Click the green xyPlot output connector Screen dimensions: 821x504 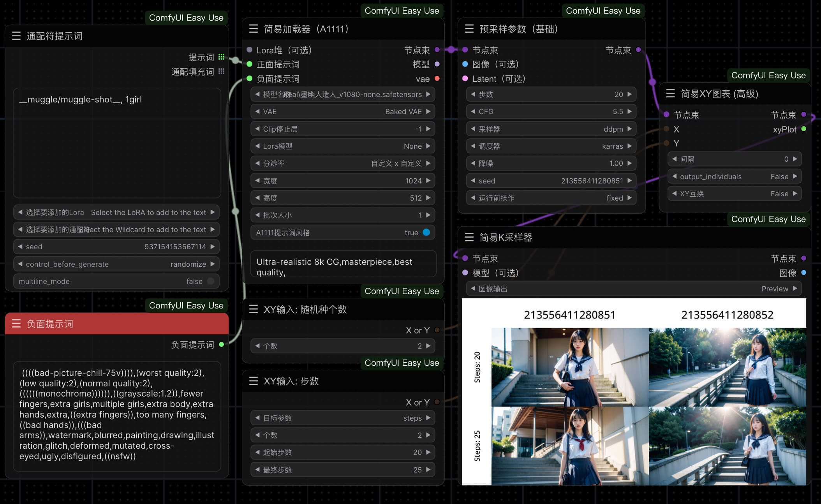tap(803, 129)
